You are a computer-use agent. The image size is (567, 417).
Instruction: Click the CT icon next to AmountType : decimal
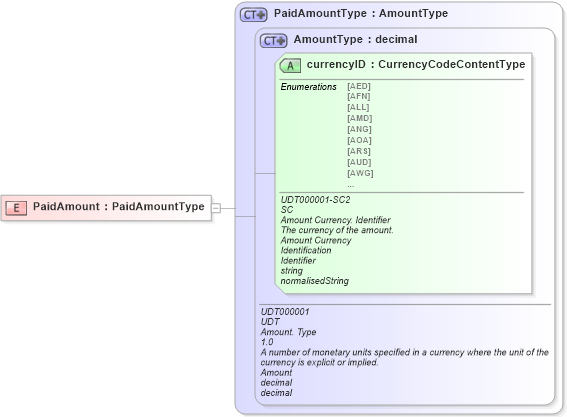[x=273, y=41]
